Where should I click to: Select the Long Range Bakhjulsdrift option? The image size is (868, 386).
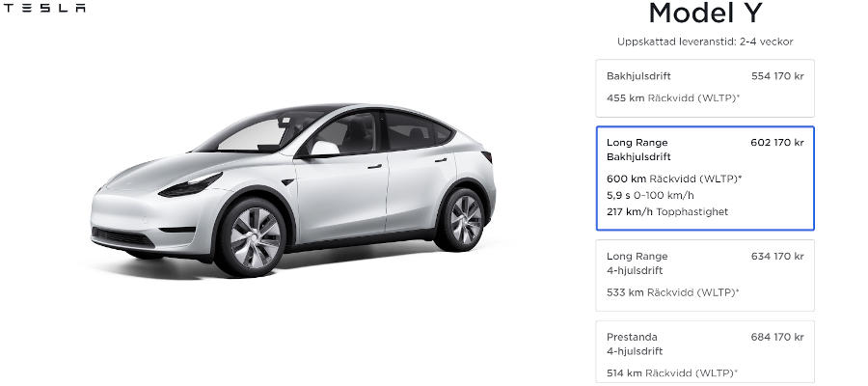(705, 179)
